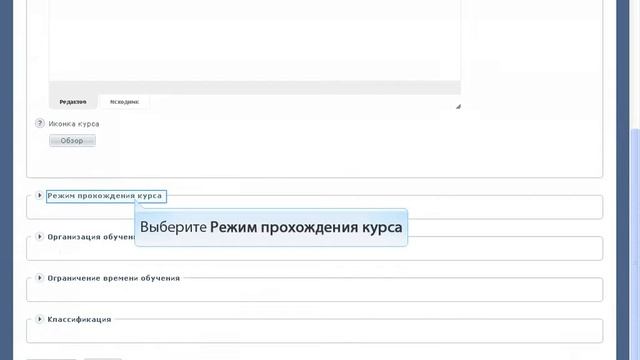Click the Организация обучения heading text
The width and height of the screenshot is (640, 360).
pyautogui.click(x=91, y=237)
